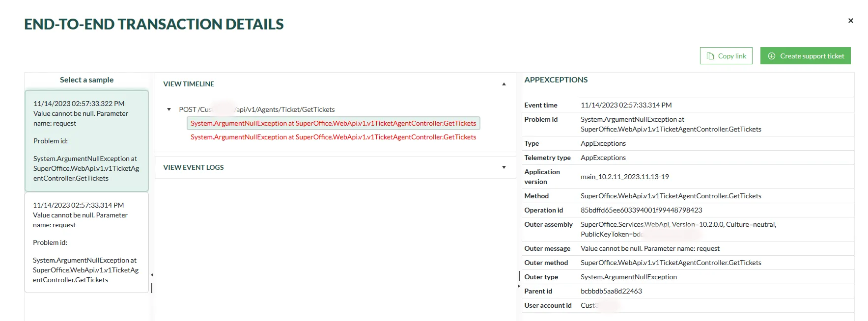Expand the VIEW EVENT LOGS arrow
This screenshot has width=868, height=321.
[x=504, y=167]
